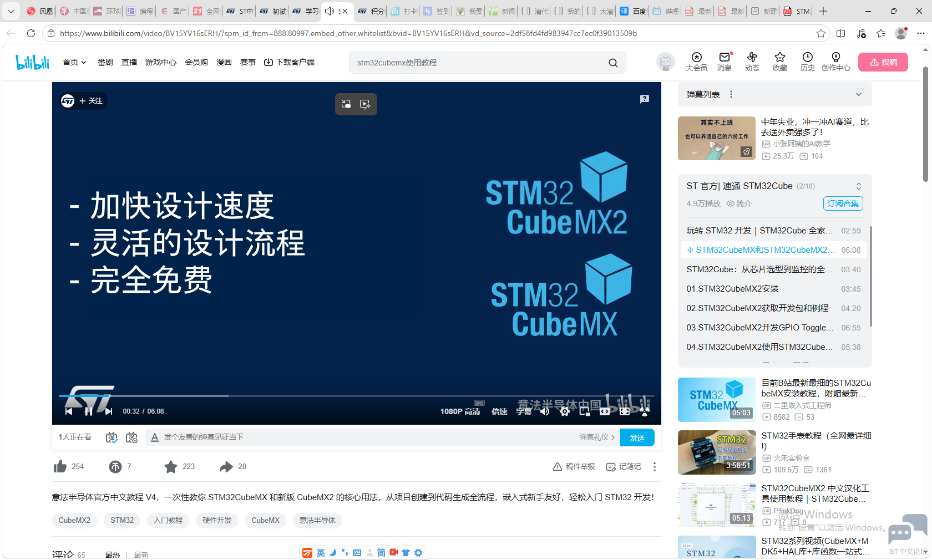932x560 pixels.
Task: Click the 投稿 upload button
Action: pos(883,62)
